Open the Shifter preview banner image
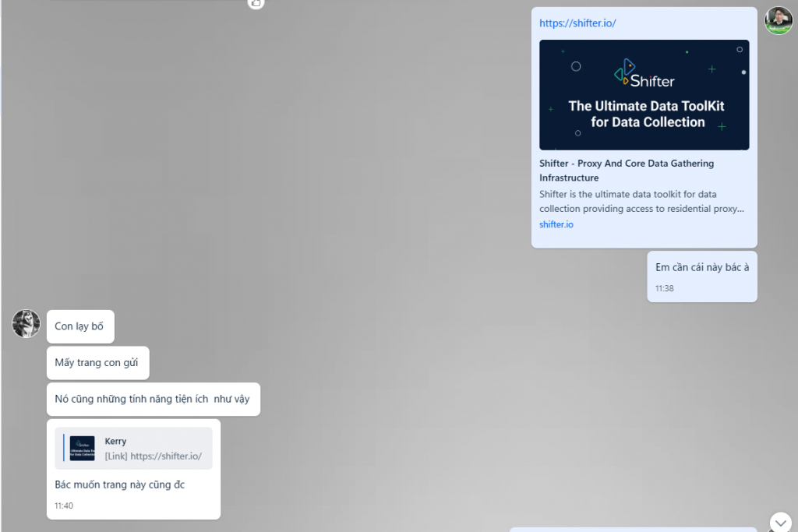This screenshot has width=798, height=532. [x=644, y=94]
